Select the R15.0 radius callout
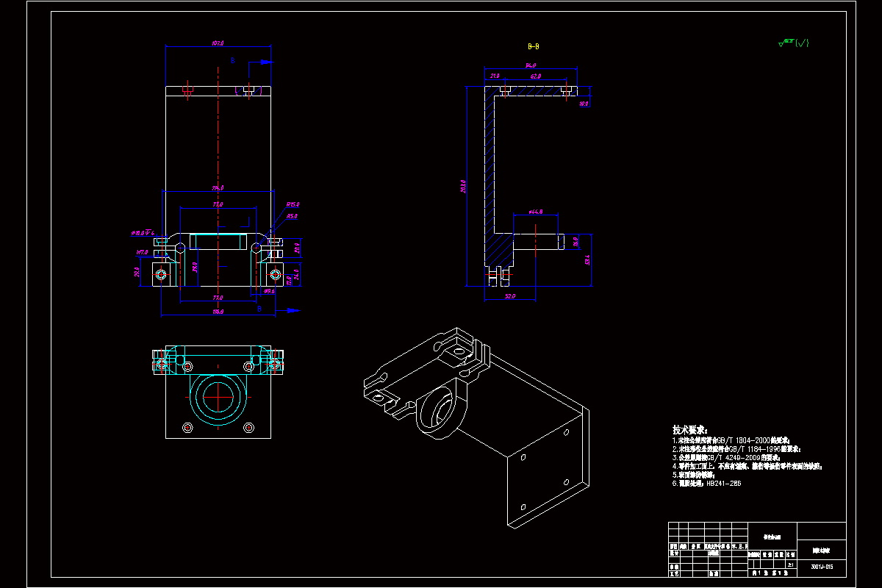Viewport: 882px width, 588px height. [x=293, y=205]
